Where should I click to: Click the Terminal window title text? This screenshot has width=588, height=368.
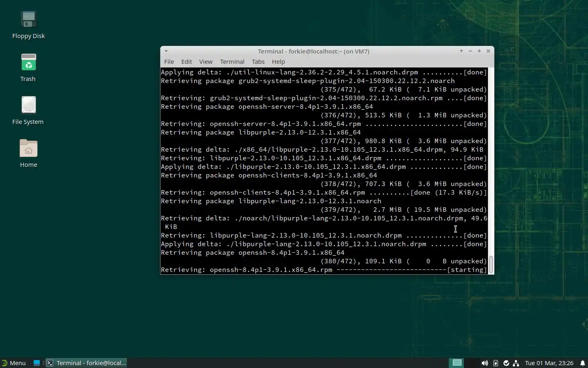tap(314, 51)
